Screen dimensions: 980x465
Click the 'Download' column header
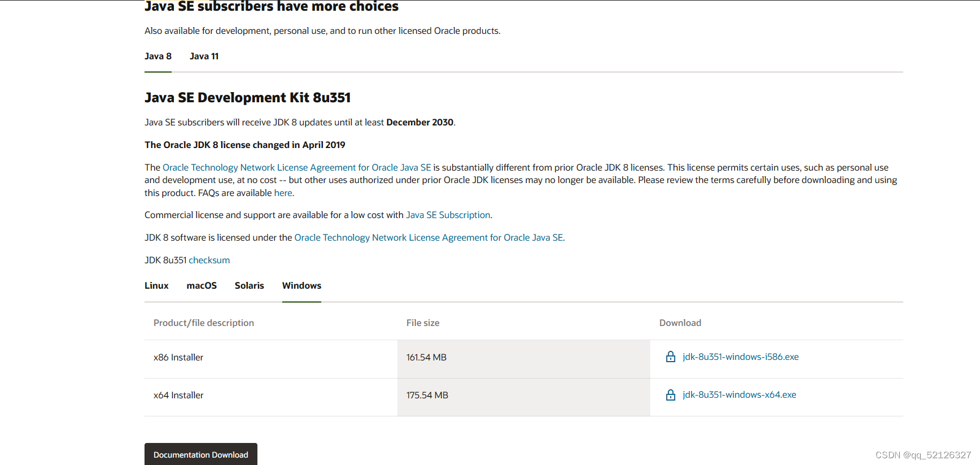(x=680, y=323)
